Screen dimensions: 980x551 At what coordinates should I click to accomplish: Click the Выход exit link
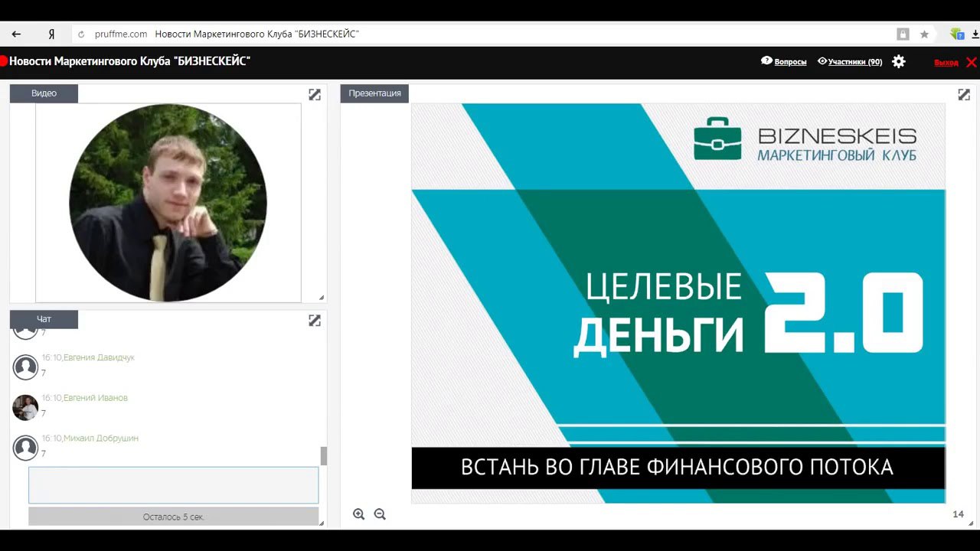946,63
